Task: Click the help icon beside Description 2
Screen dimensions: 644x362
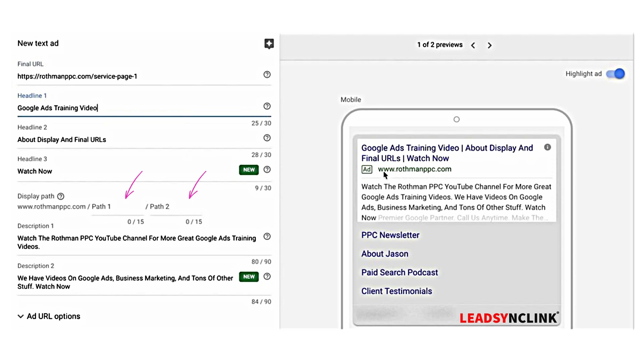Action: click(x=267, y=277)
